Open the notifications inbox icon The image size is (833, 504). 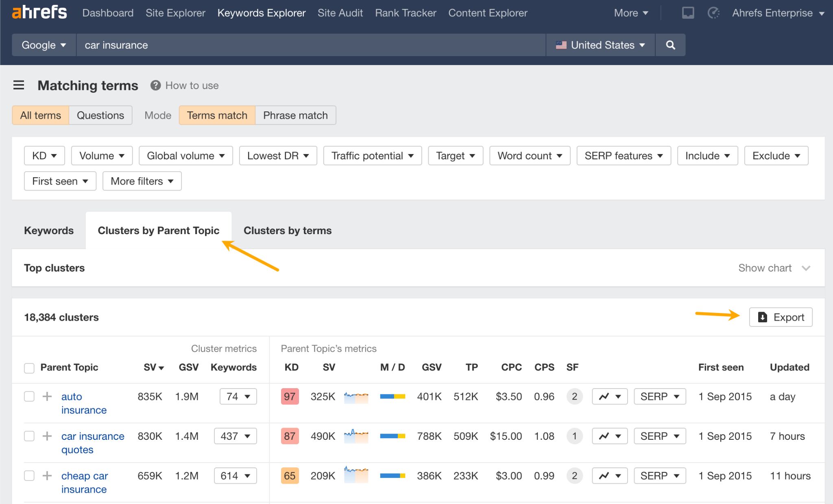688,13
